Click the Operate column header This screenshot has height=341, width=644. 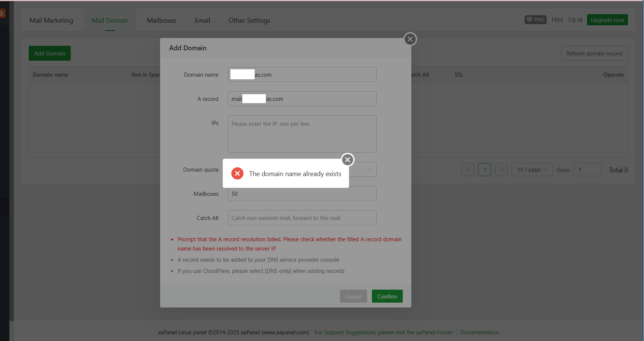click(613, 75)
